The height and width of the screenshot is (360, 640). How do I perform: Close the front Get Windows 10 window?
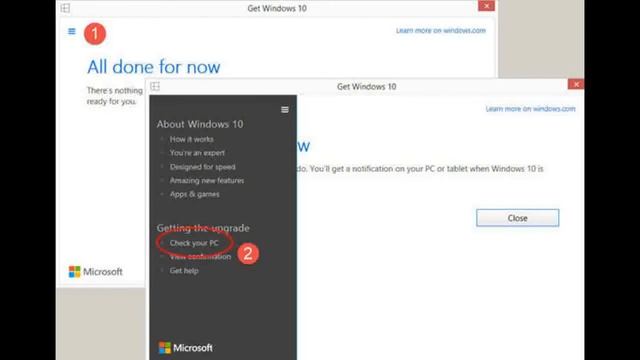[x=576, y=84]
